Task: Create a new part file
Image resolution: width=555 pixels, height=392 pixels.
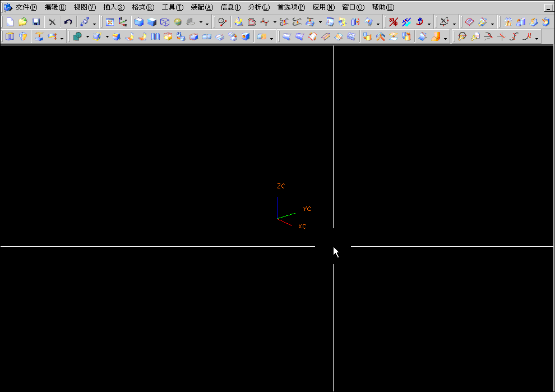Action: [x=10, y=22]
